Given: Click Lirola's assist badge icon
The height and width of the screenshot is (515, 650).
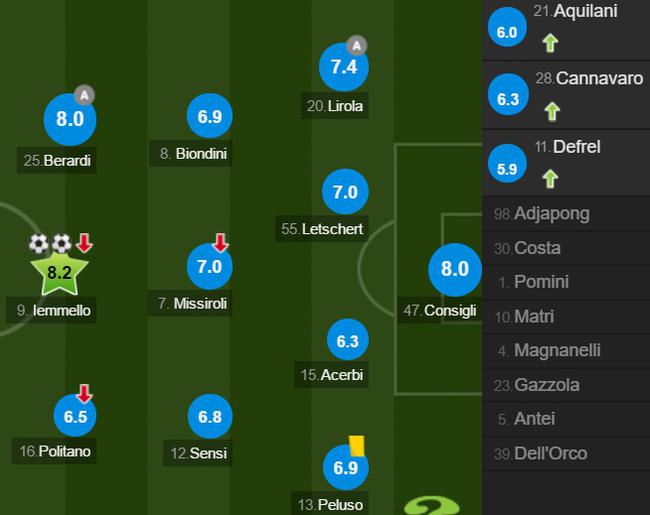Looking at the screenshot, I should coord(357,46).
